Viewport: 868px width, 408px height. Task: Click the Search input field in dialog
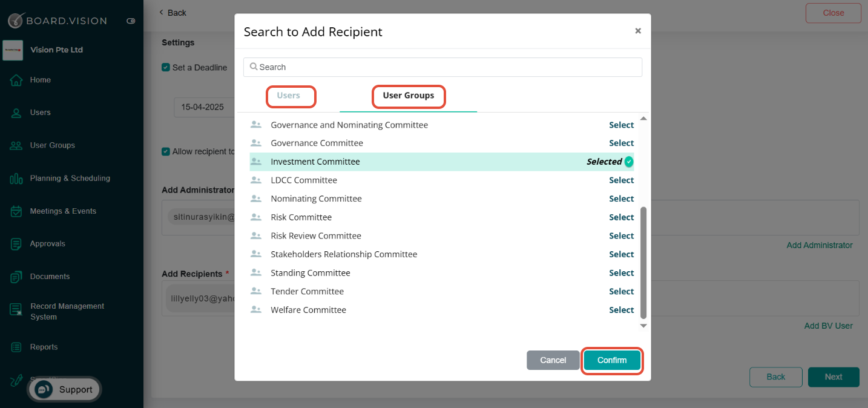point(442,67)
